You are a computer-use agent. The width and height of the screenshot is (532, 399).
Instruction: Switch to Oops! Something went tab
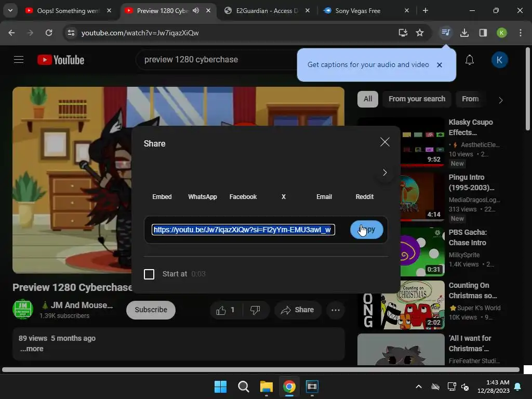click(68, 11)
